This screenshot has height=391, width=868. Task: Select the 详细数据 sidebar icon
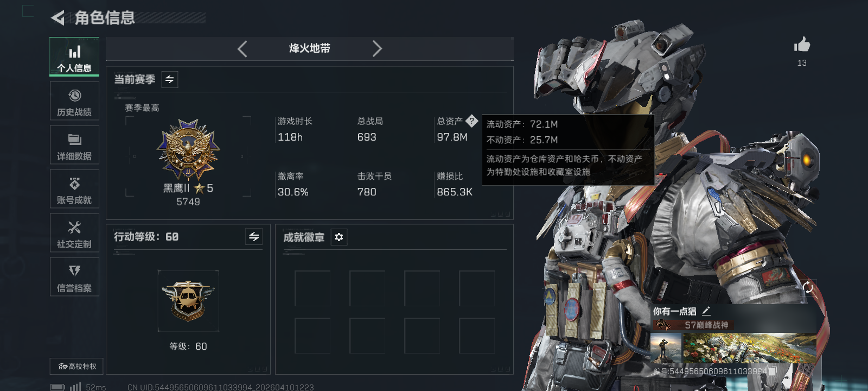coord(74,145)
